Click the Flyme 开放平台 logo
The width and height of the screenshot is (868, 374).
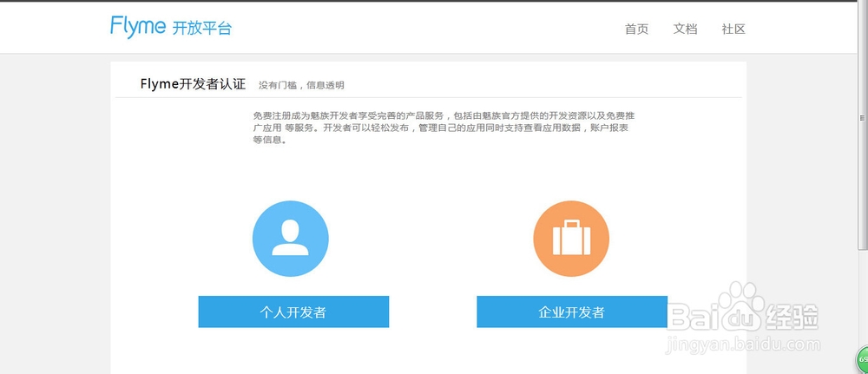point(170,27)
